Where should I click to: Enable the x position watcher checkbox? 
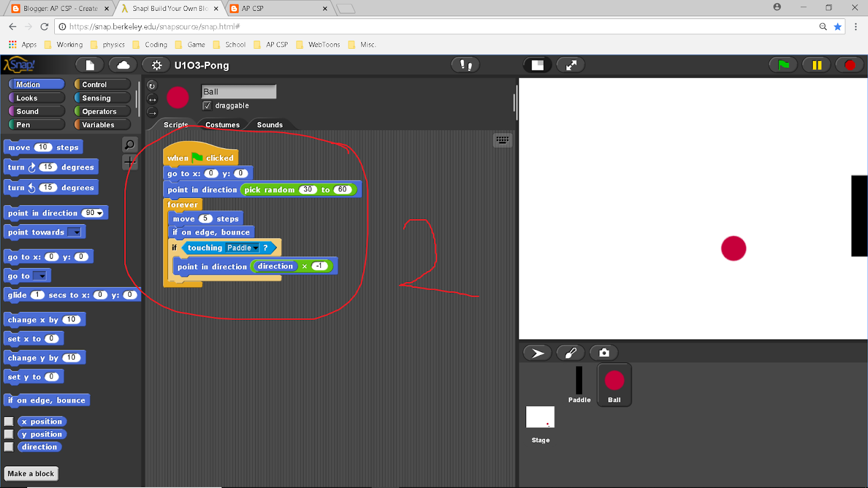click(x=9, y=421)
